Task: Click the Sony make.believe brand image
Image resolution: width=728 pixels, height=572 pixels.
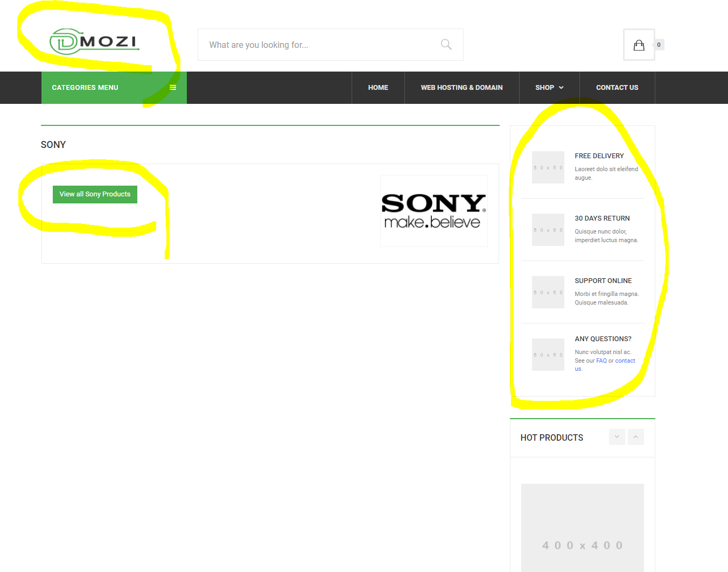Action: point(434,211)
